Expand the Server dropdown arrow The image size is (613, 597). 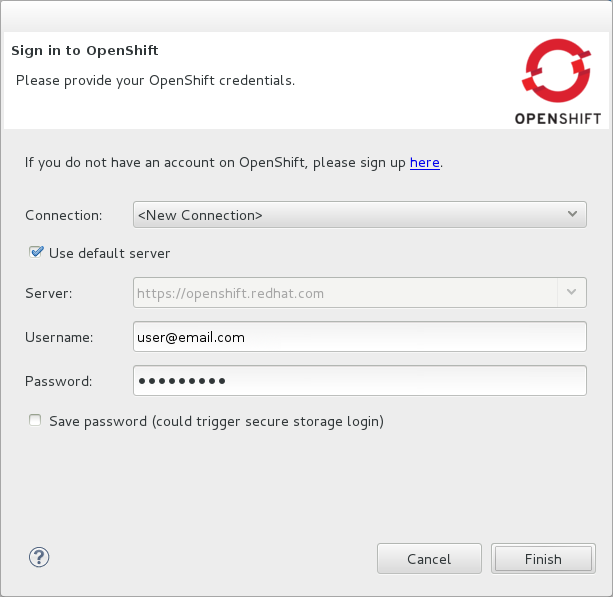pyautogui.click(x=572, y=293)
